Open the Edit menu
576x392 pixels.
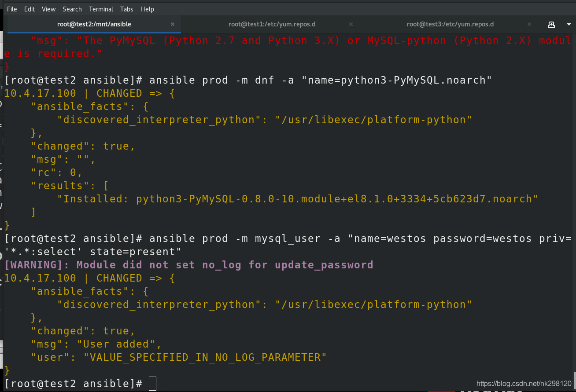(x=30, y=9)
